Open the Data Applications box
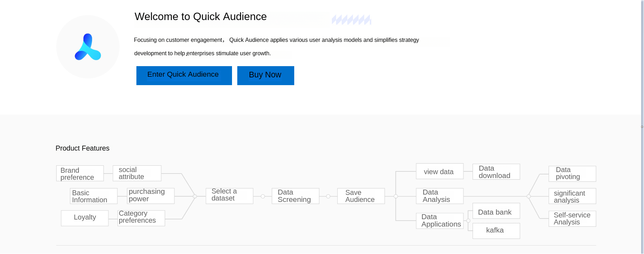Screen dimensions: 644x254 [439, 221]
